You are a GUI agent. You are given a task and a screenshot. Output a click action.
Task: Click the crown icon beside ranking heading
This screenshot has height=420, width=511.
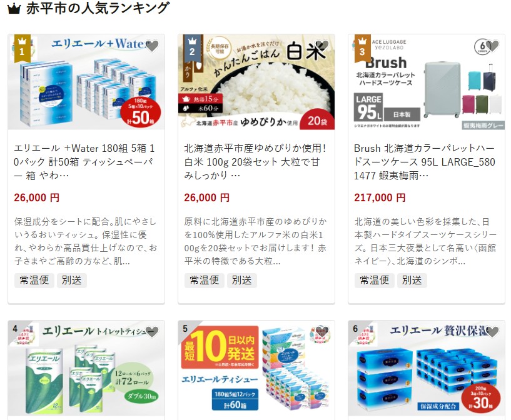(14, 9)
